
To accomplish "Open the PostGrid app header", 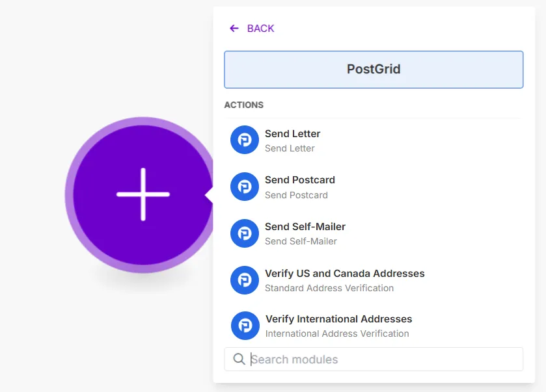I will pos(373,69).
